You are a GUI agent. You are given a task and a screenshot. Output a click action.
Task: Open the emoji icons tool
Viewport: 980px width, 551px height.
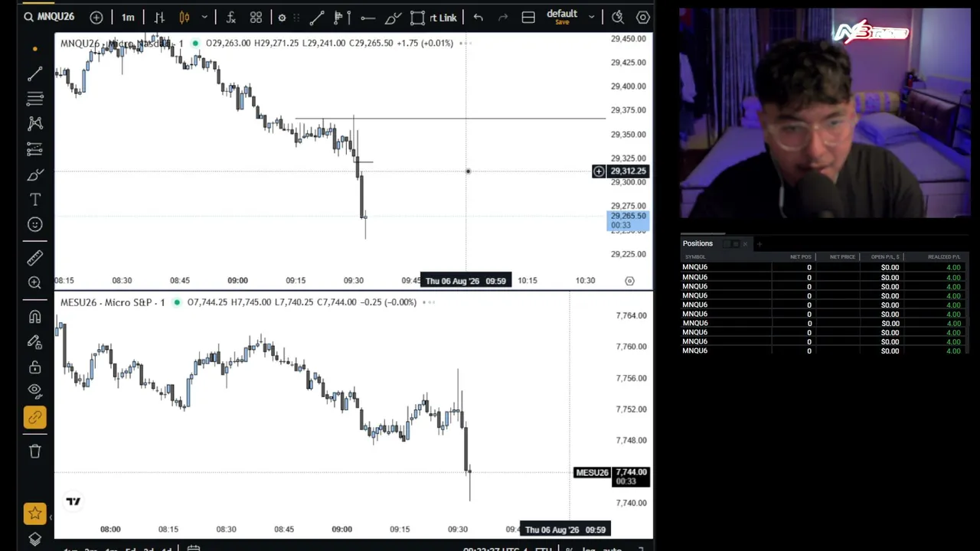click(x=34, y=224)
